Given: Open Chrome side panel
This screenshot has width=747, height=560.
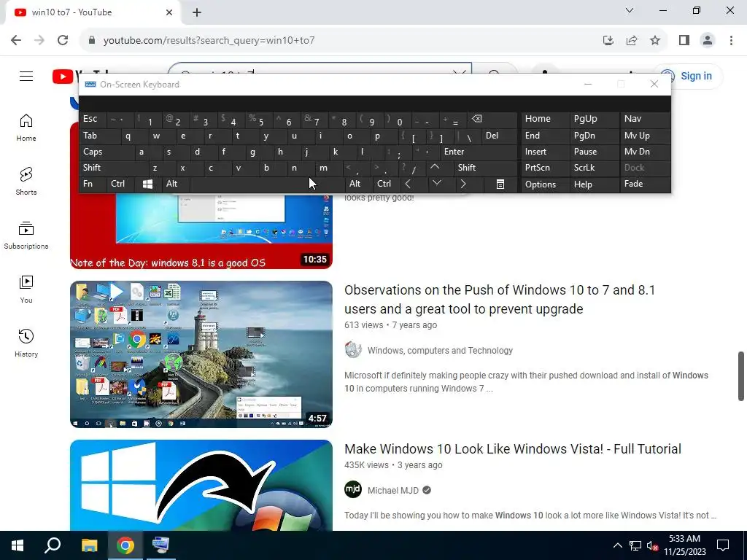Looking at the screenshot, I should coord(684,41).
